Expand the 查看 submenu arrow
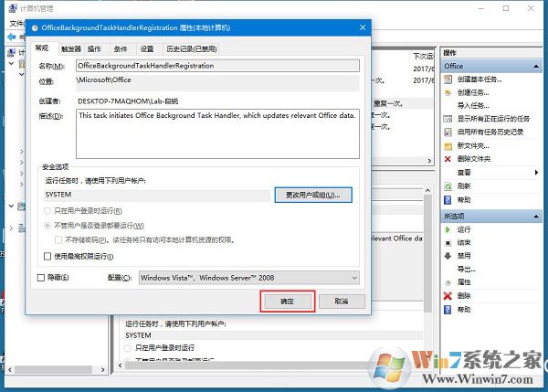 coord(536,173)
